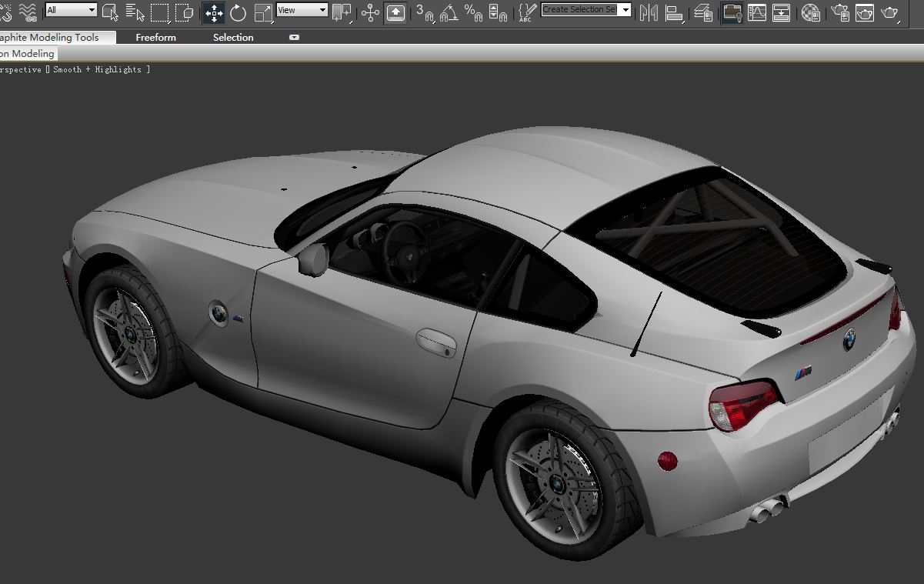924x584 pixels.
Task: Activate the Select and Manipulate tool
Action: point(370,12)
